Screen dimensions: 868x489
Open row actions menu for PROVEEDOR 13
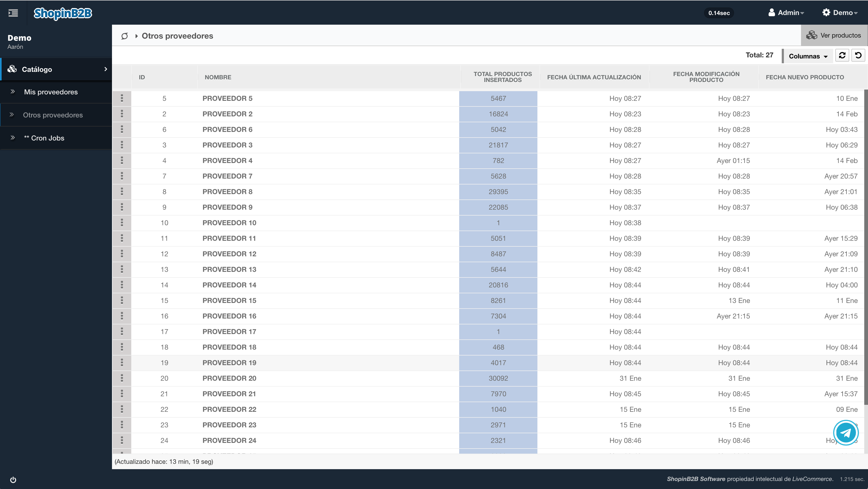tap(122, 269)
